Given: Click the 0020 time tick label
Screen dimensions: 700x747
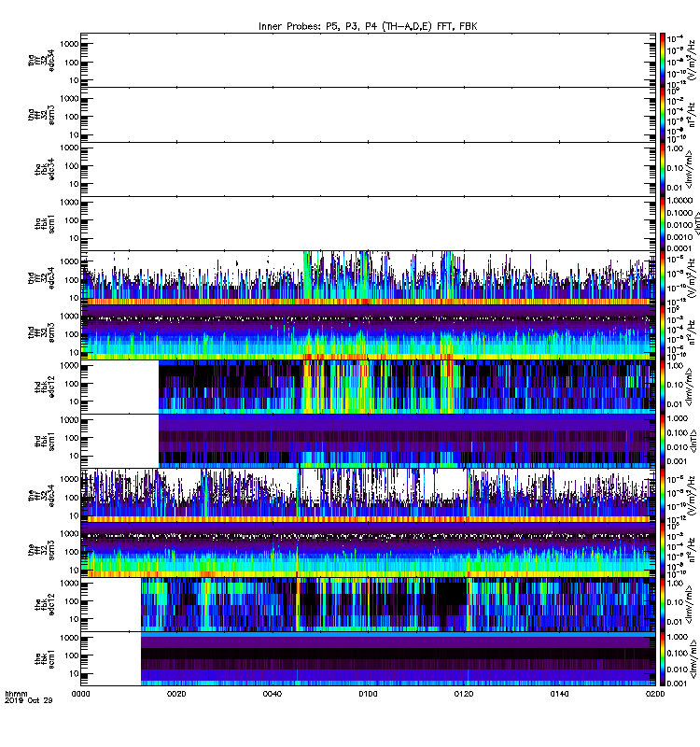Looking at the screenshot, I should (176, 694).
